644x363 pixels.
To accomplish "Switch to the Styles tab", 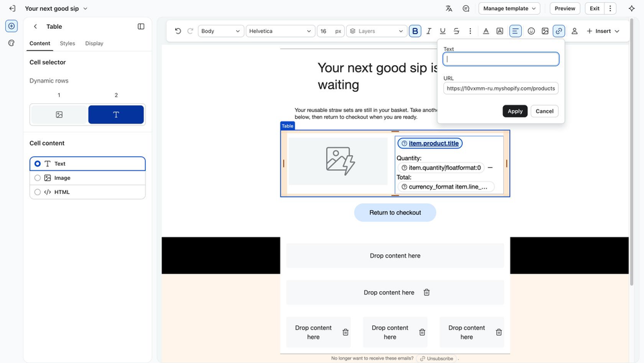I will [67, 43].
